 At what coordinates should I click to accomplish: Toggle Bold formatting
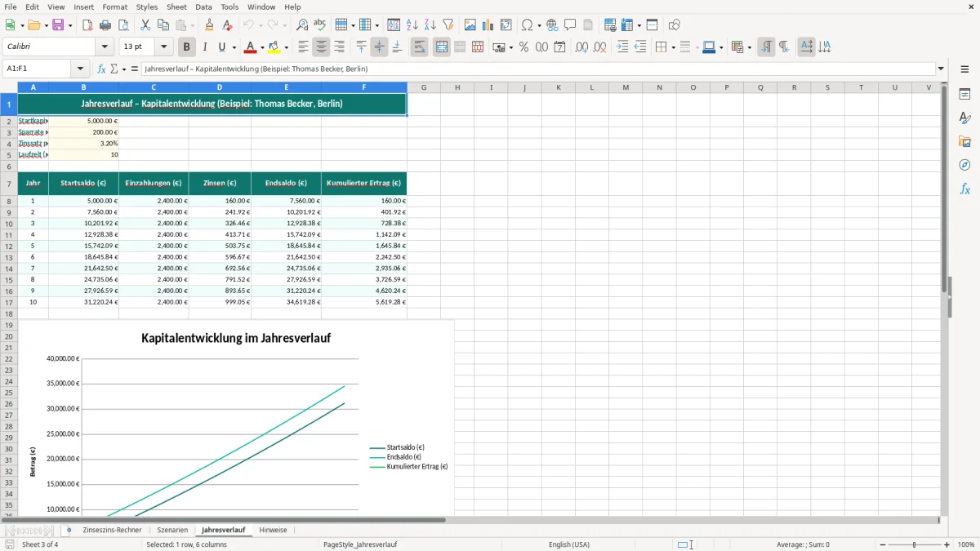pos(187,47)
